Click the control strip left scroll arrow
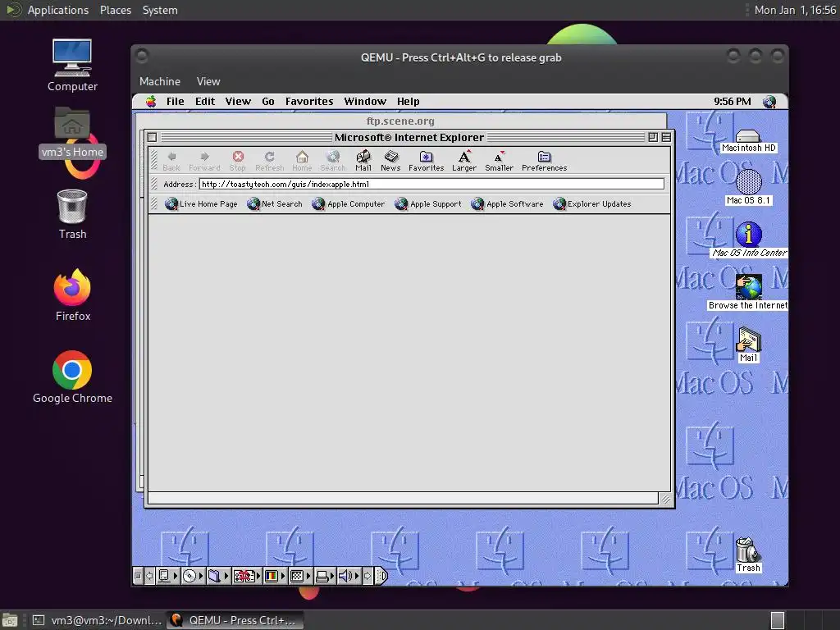 coord(149,577)
